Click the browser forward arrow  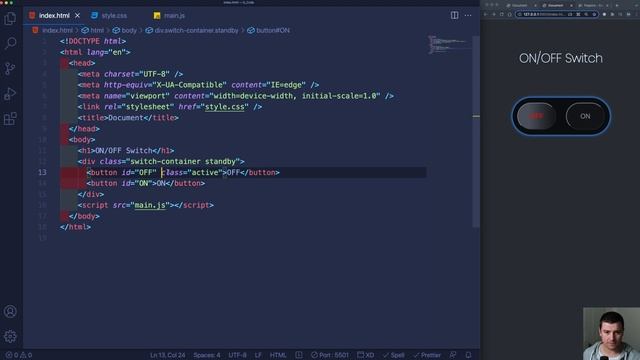494,14
